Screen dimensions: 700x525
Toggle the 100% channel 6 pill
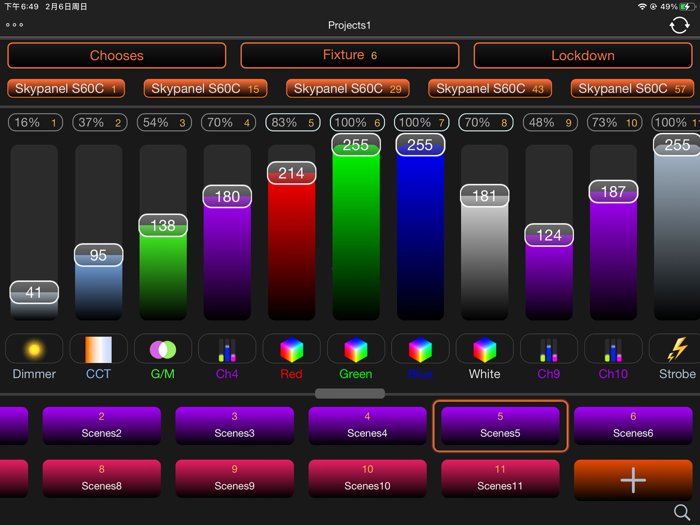pos(357,122)
